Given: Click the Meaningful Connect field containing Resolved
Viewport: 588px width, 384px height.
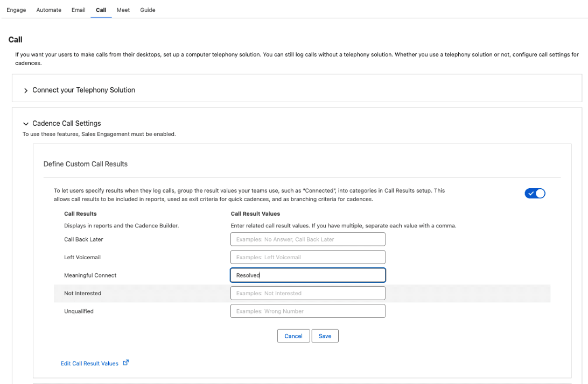Looking at the screenshot, I should (x=307, y=275).
